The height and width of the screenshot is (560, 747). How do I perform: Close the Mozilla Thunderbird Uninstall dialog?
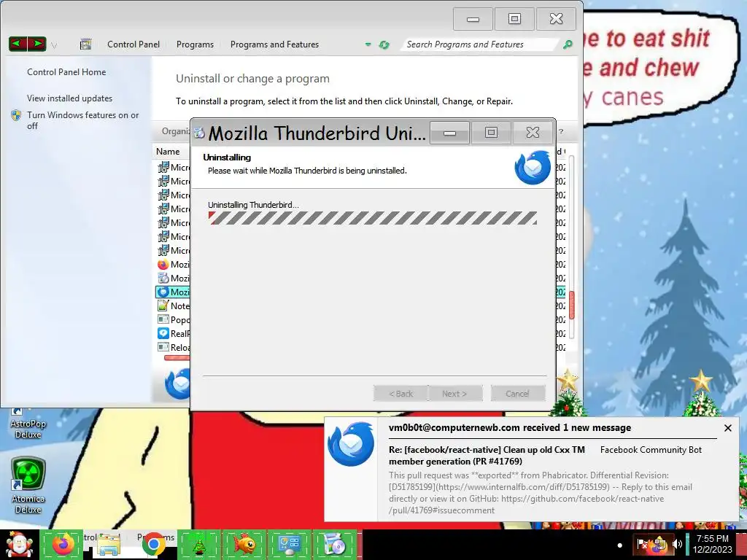click(533, 133)
